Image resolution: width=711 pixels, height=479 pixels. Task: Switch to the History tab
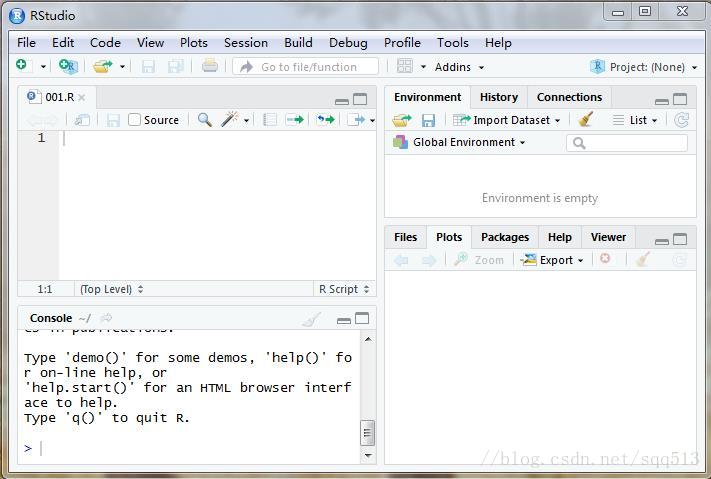coord(499,97)
